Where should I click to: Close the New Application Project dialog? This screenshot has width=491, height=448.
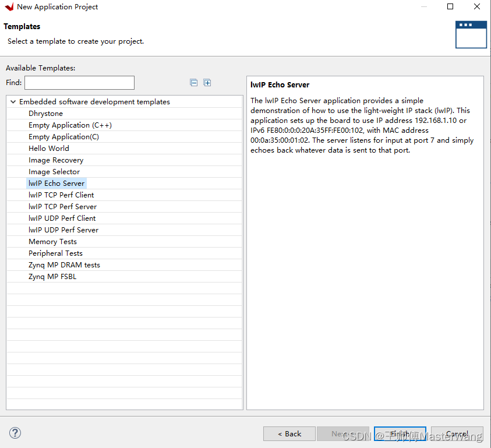pos(476,6)
